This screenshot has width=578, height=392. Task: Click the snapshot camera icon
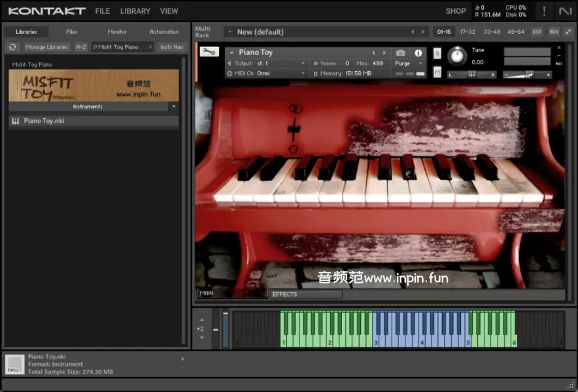coord(401,53)
